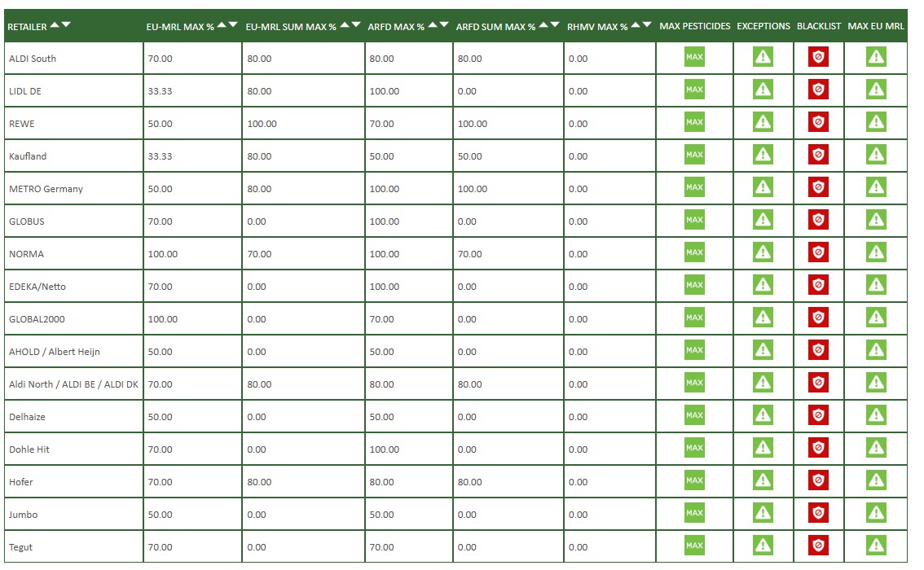Click the MAX pesticides icon for GLOBUS
This screenshot has width=924, height=570.
pyautogui.click(x=694, y=220)
